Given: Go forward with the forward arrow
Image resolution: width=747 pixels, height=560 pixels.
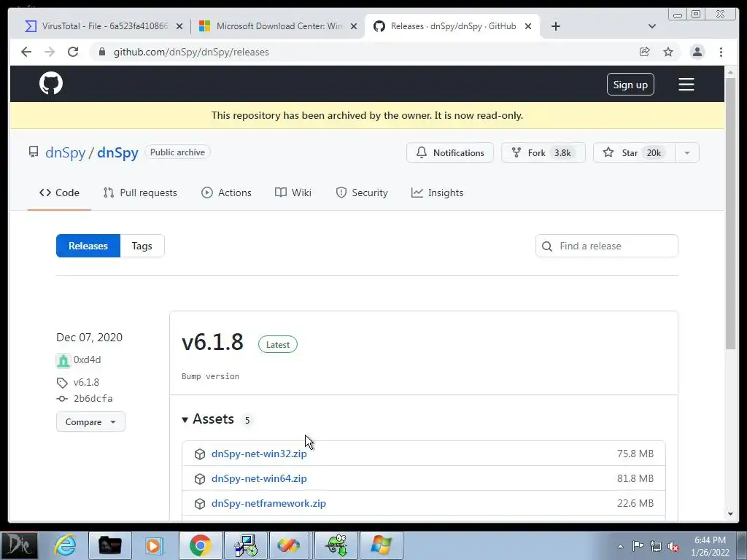Looking at the screenshot, I should 50,52.
